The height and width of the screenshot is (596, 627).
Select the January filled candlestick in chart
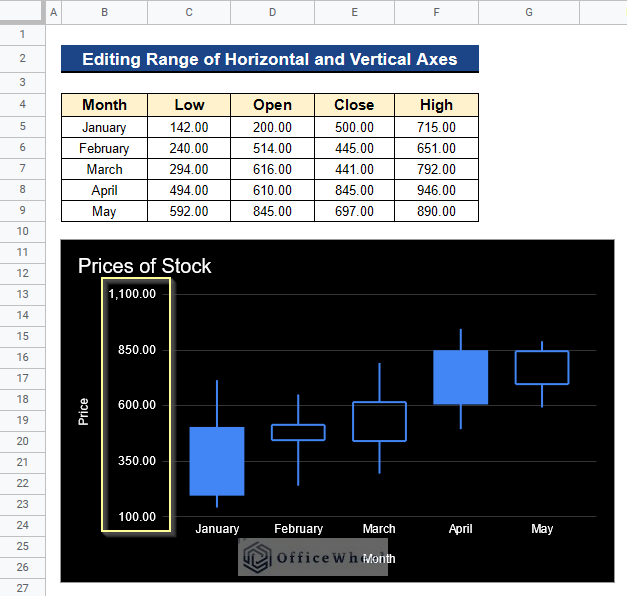click(217, 461)
